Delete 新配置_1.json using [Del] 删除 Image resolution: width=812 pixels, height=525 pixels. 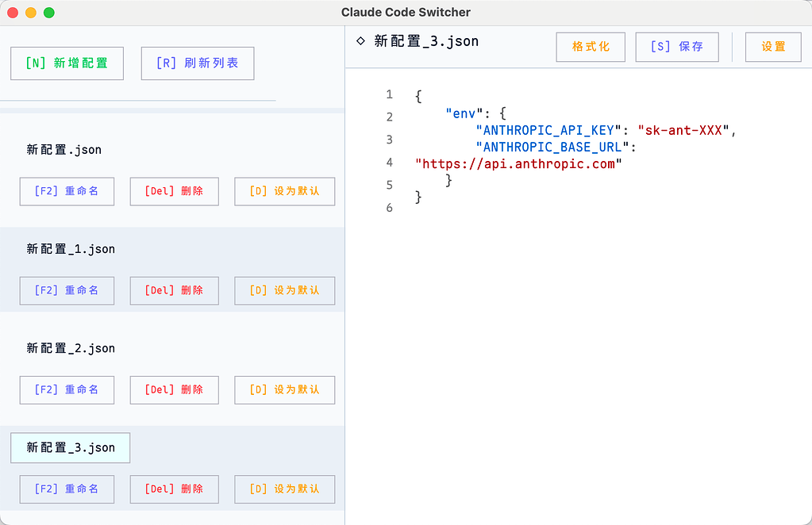pyautogui.click(x=174, y=291)
